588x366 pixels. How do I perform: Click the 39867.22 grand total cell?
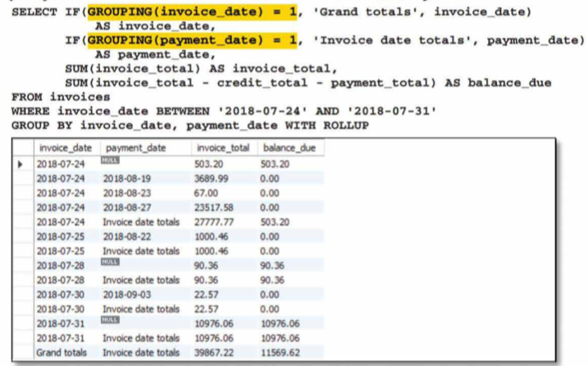point(215,352)
